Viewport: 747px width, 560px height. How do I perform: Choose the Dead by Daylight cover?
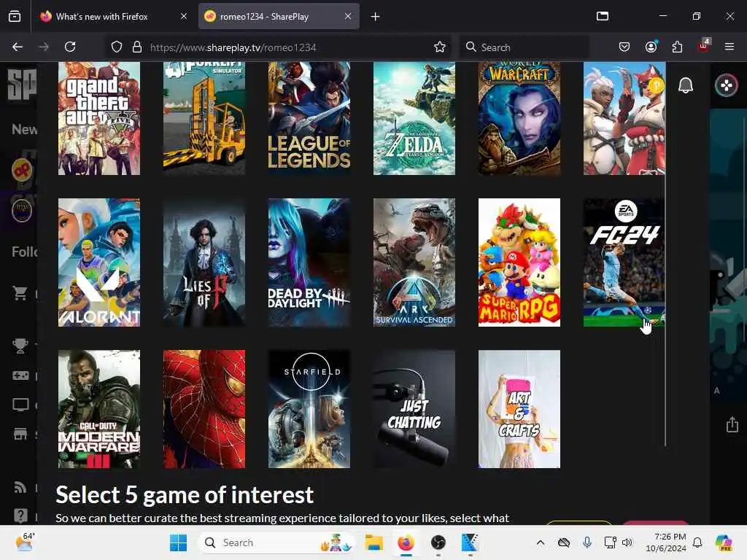click(309, 262)
